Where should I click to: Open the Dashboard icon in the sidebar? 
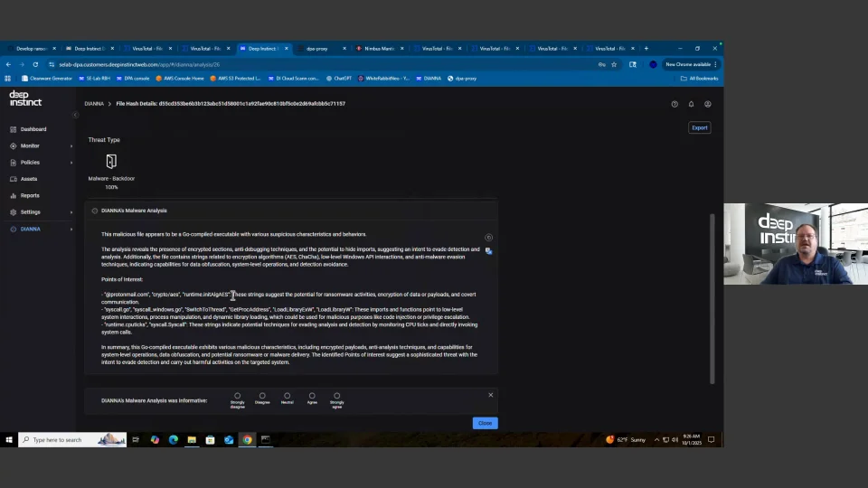coord(14,129)
